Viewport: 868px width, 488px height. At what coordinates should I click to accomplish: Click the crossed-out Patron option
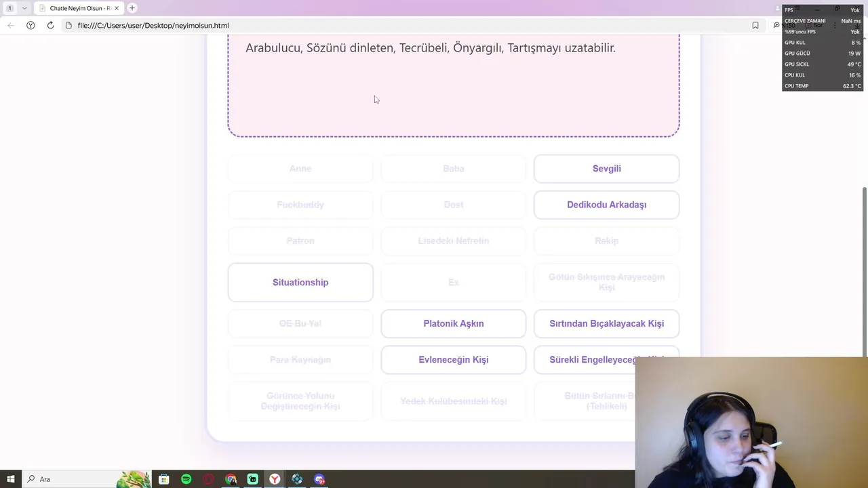click(300, 241)
